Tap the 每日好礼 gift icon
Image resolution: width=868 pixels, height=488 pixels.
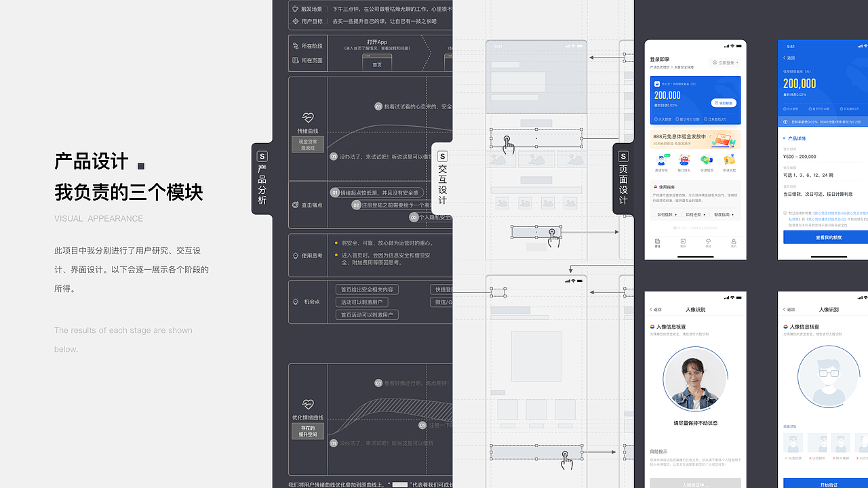tap(684, 161)
